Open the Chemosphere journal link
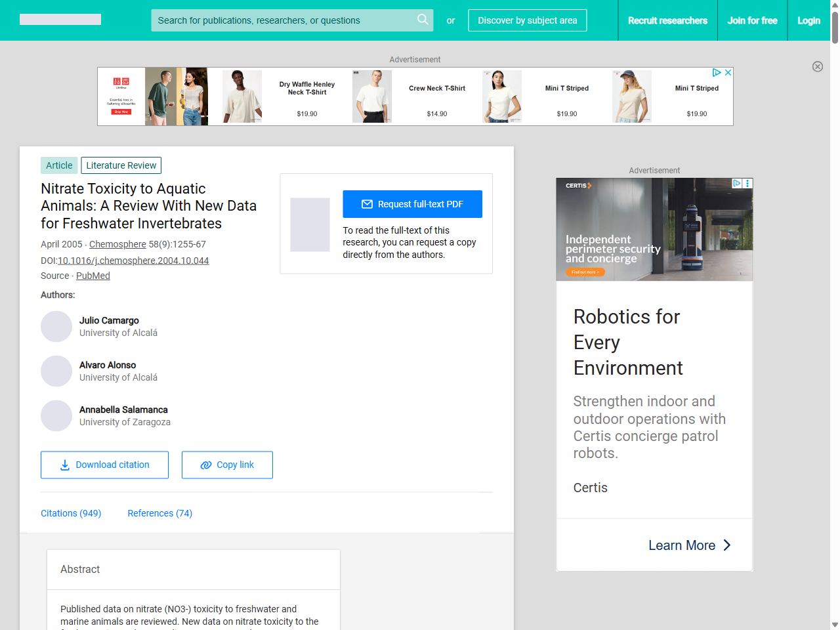The width and height of the screenshot is (840, 630). [x=117, y=243]
